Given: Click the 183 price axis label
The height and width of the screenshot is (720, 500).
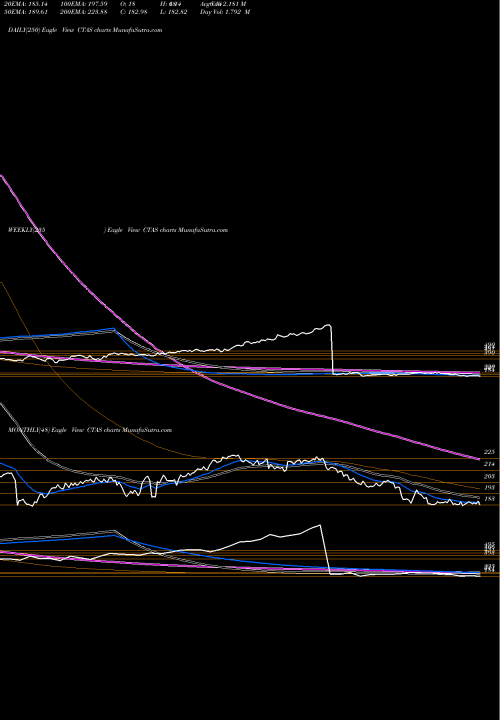Looking at the screenshot, I should [x=489, y=499].
